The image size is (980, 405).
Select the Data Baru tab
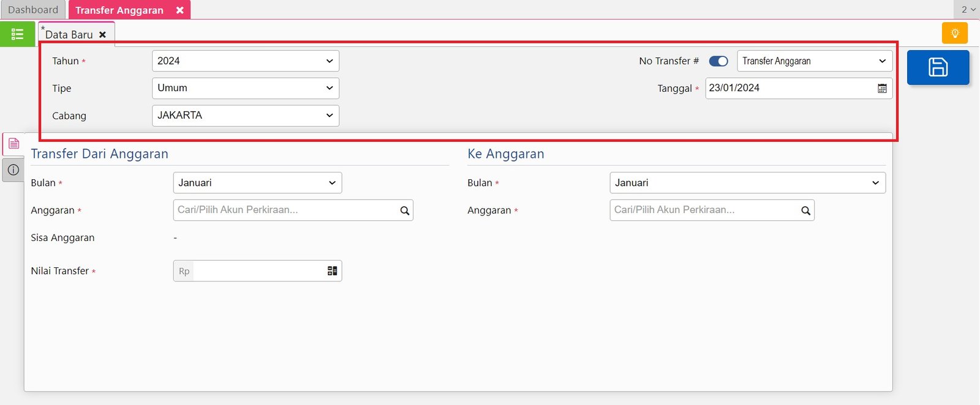pos(69,35)
